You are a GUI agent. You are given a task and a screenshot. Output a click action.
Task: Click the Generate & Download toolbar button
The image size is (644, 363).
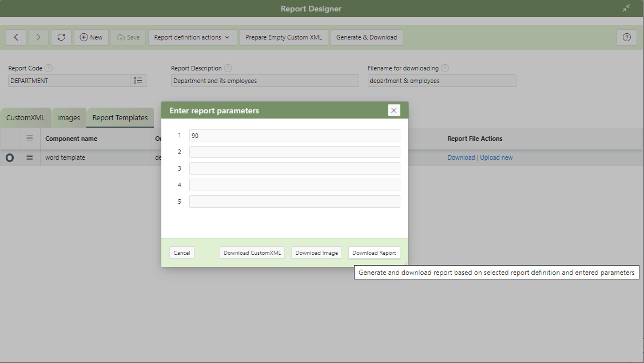367,37
